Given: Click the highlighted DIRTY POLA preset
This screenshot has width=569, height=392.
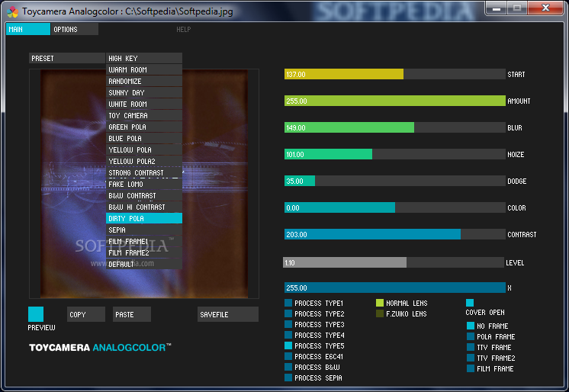Looking at the screenshot, I should 143,219.
